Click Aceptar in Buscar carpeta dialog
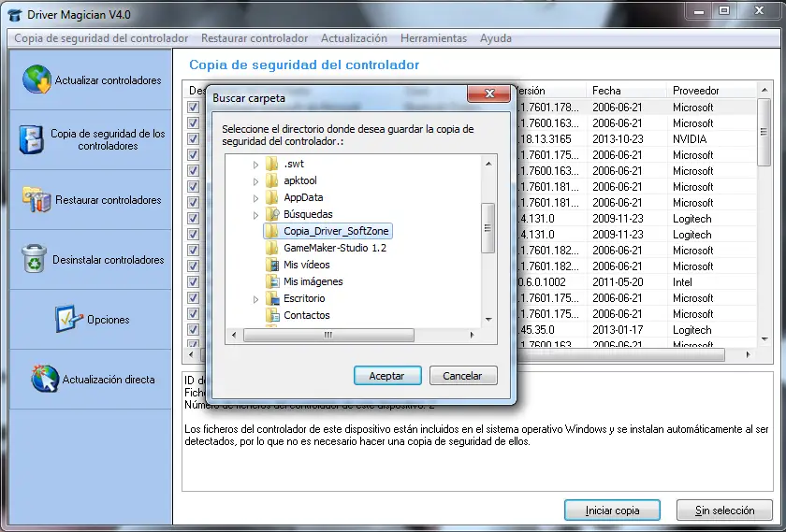The height and width of the screenshot is (532, 786). click(x=387, y=376)
